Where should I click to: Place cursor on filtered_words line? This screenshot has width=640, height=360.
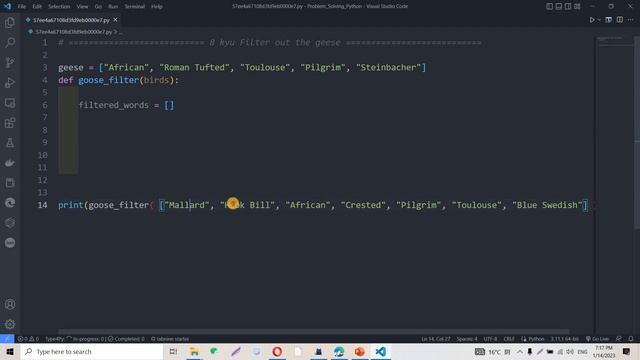[127, 105]
